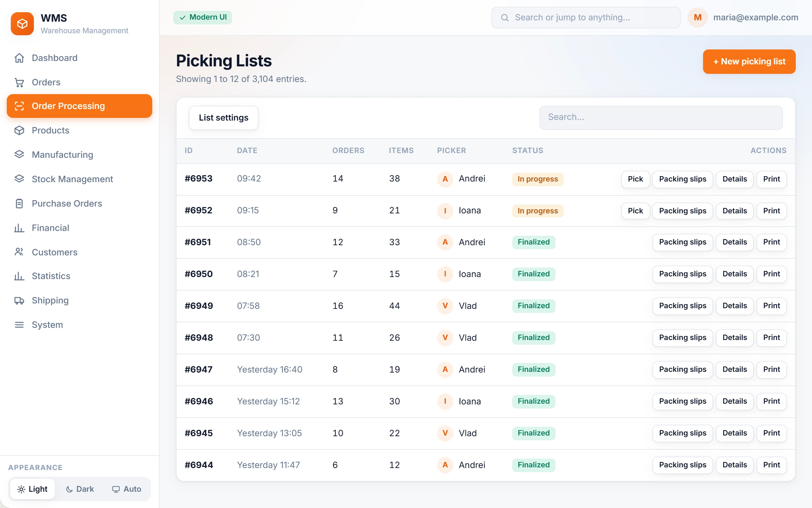The width and height of the screenshot is (812, 508).
Task: Click the Statistics bar chart icon
Action: 19,276
